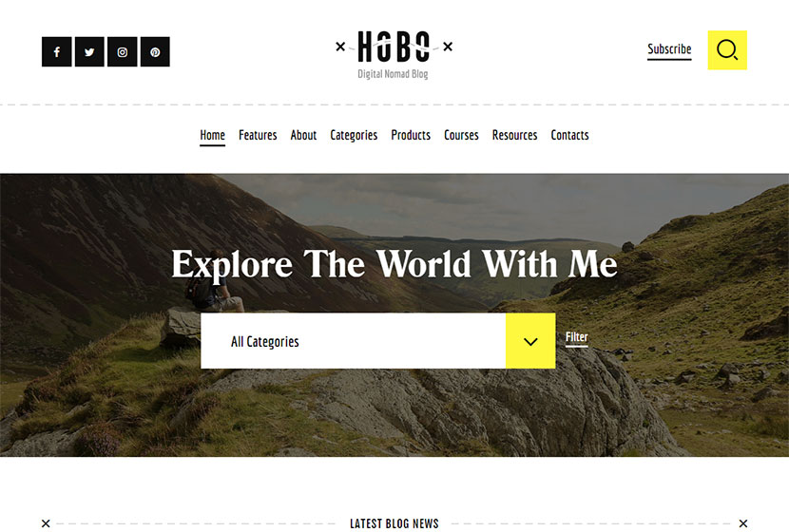The height and width of the screenshot is (532, 789).
Task: Open the Courses menu item
Action: (x=461, y=135)
